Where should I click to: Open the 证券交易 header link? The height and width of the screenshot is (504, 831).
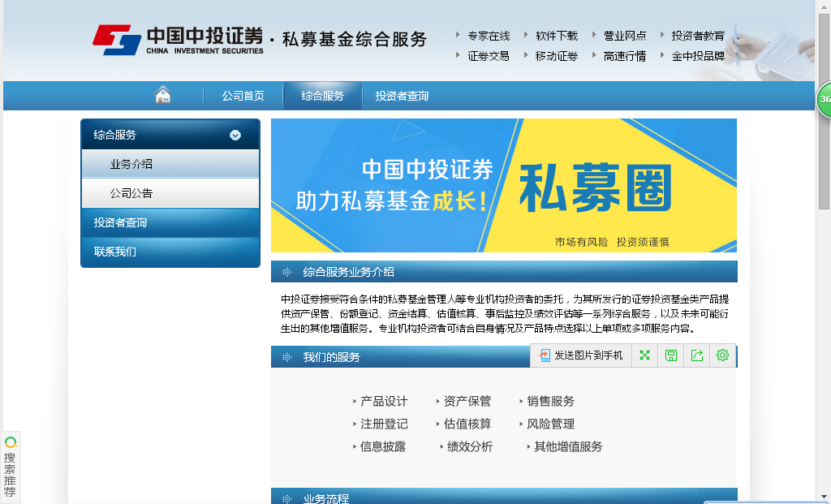(489, 56)
